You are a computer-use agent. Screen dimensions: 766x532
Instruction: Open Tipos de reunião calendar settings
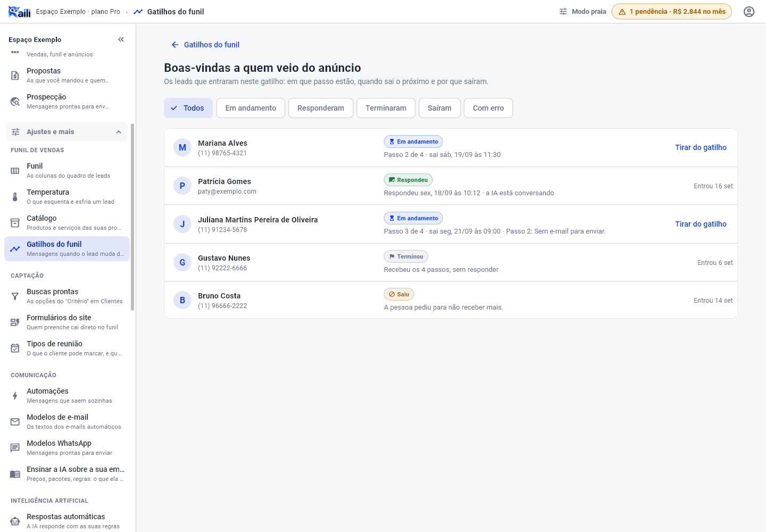(67, 348)
